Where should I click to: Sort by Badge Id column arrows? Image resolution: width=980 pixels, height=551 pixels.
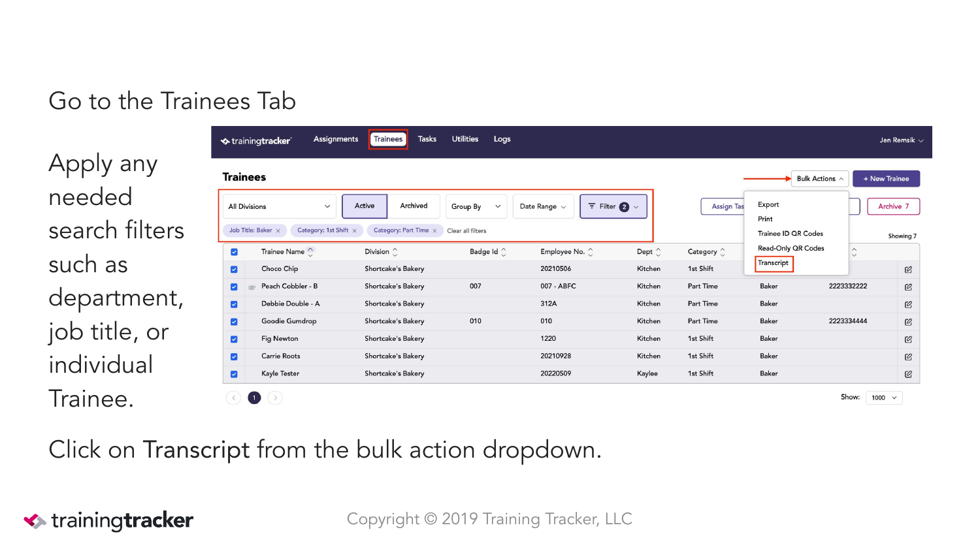[x=503, y=252]
